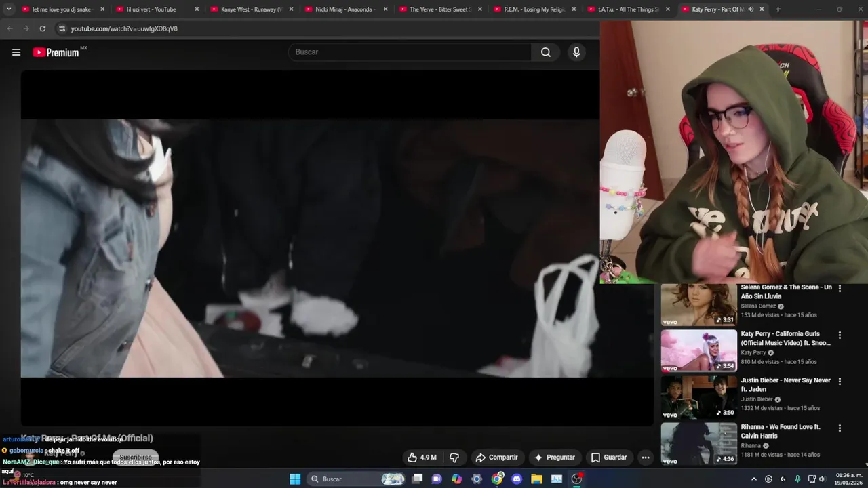The image size is (868, 488).
Task: Open Katy Perry California Gurls thumbnail
Action: tap(699, 351)
